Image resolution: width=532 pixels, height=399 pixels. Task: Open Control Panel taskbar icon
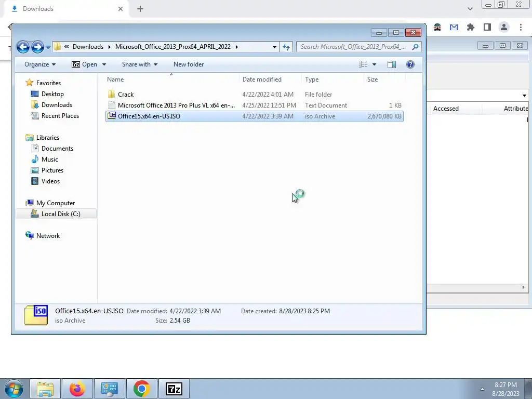(x=110, y=389)
